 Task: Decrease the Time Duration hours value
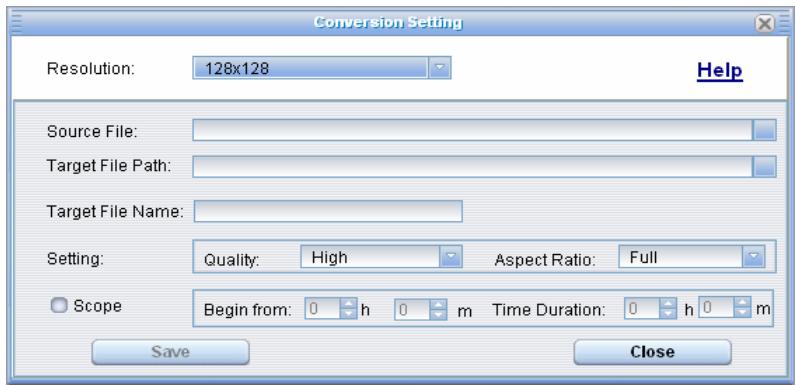pos(668,313)
